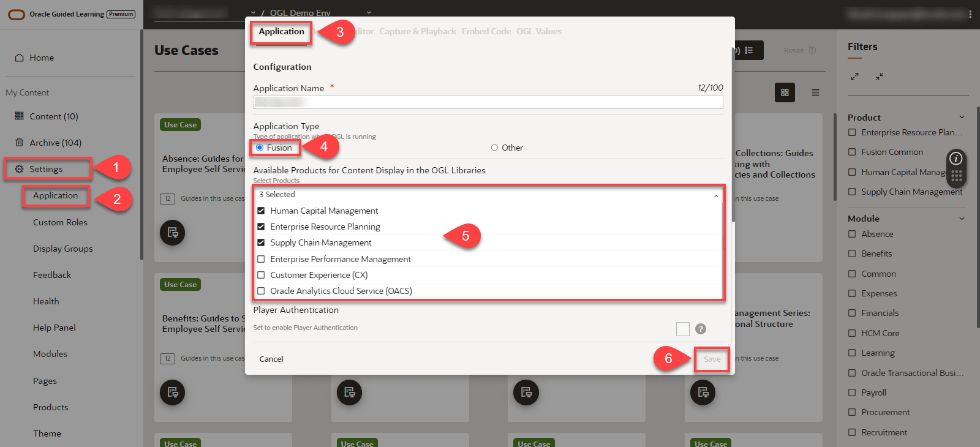Switch to grid view of use cases
980x447 pixels.
785,92
